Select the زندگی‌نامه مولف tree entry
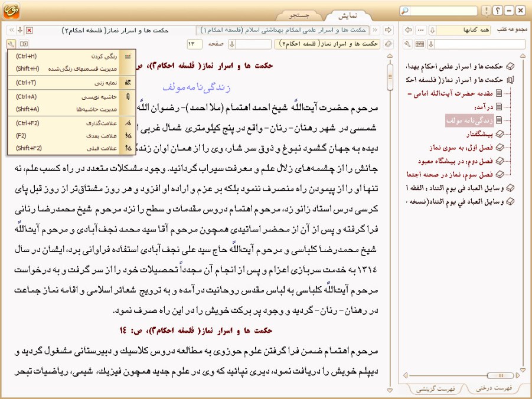Screen dimensions: 532x399 click(x=469, y=120)
